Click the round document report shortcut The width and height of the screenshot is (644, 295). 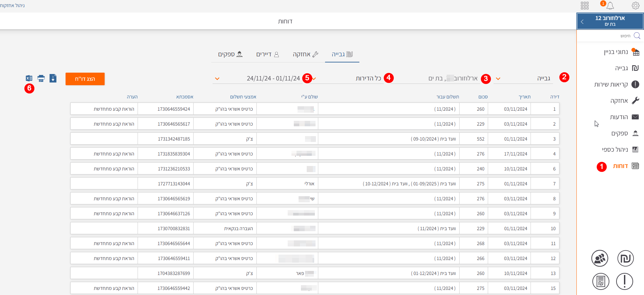(601, 281)
